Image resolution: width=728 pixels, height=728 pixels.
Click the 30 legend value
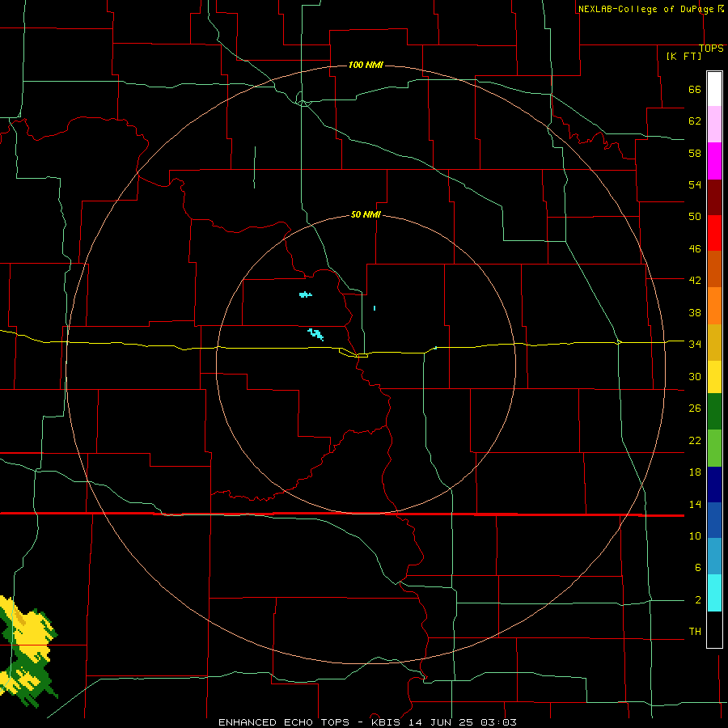695,376
